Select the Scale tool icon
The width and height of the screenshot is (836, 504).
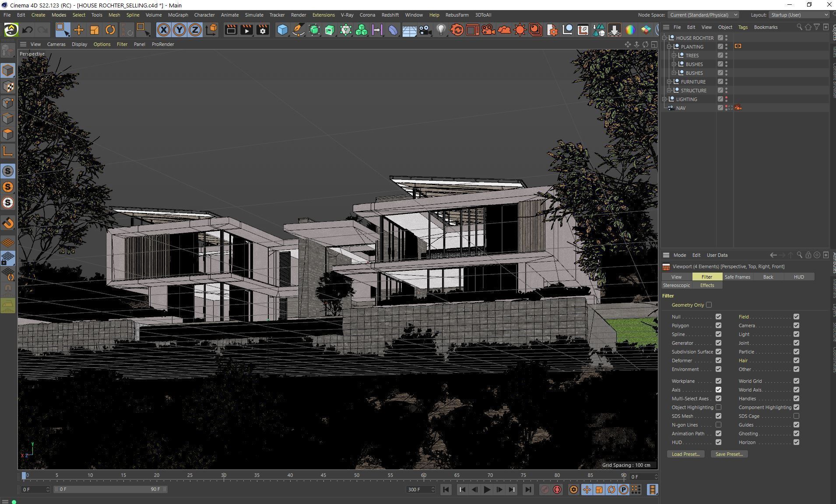tap(95, 30)
